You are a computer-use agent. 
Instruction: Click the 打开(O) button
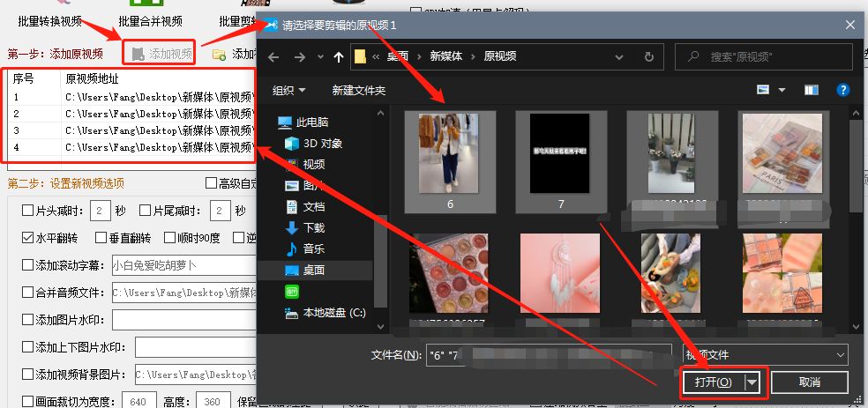click(713, 382)
